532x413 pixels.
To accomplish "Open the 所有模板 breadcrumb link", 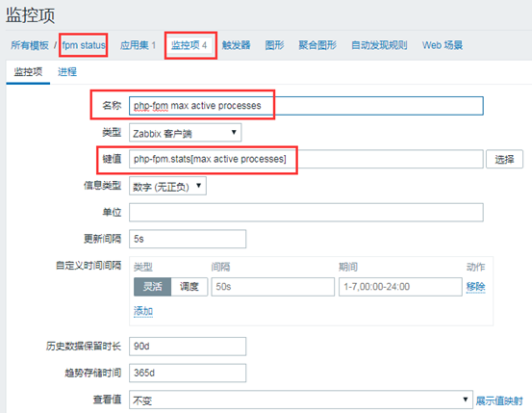I will coord(30,45).
